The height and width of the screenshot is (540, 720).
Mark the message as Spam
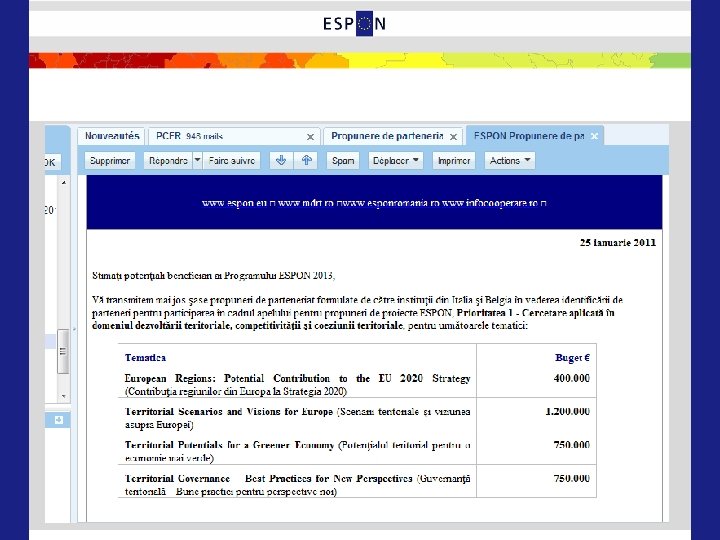tap(343, 161)
